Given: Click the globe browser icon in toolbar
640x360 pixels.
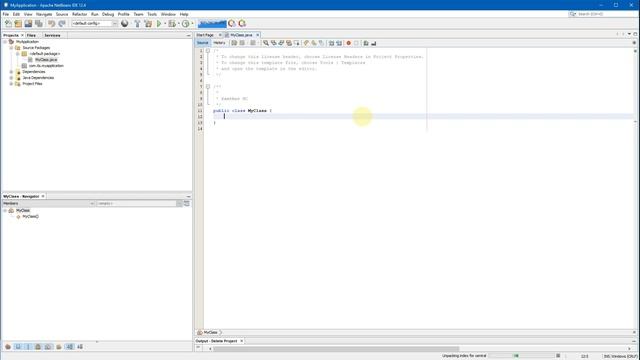Looking at the screenshot, I should 124,24.
